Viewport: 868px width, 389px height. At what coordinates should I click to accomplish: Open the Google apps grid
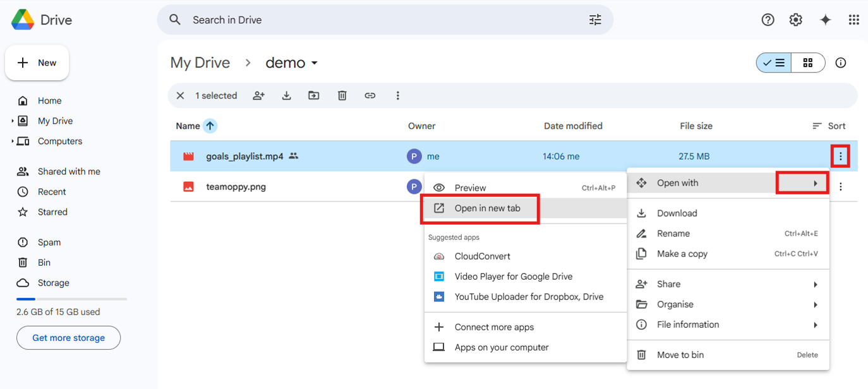pos(853,20)
